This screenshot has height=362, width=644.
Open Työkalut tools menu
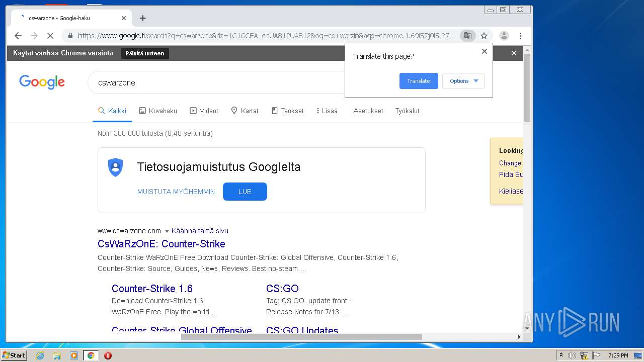click(407, 111)
